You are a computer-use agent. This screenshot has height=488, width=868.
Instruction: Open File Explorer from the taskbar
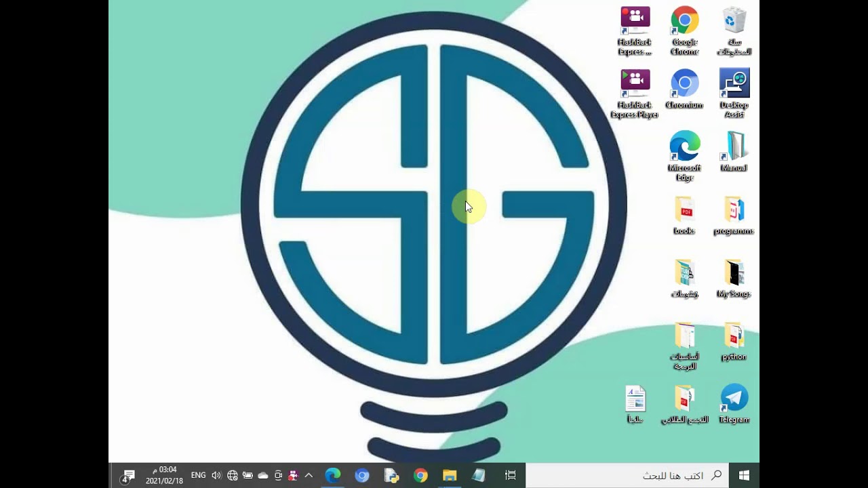[450, 476]
